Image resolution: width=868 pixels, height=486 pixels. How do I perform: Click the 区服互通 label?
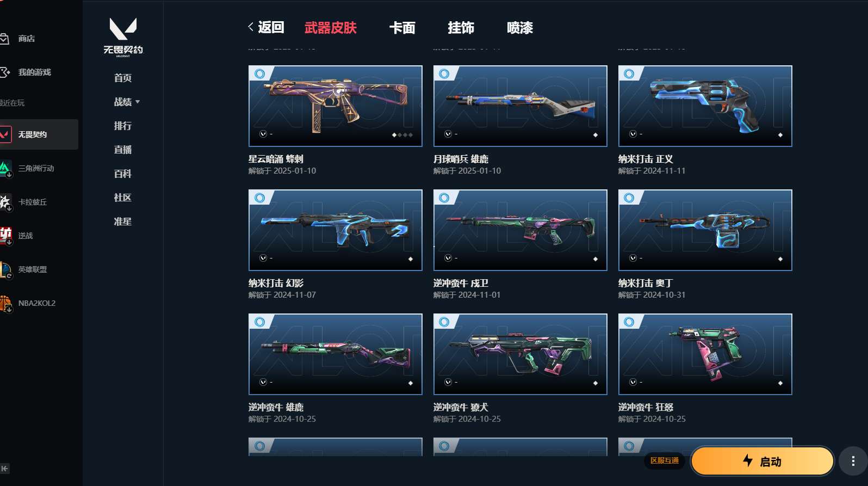point(665,461)
